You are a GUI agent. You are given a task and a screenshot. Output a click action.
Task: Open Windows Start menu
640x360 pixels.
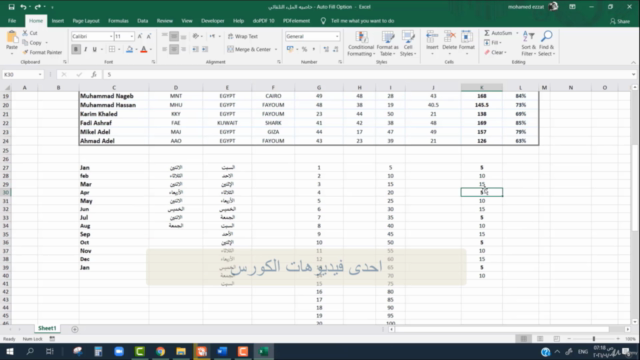click(9, 351)
